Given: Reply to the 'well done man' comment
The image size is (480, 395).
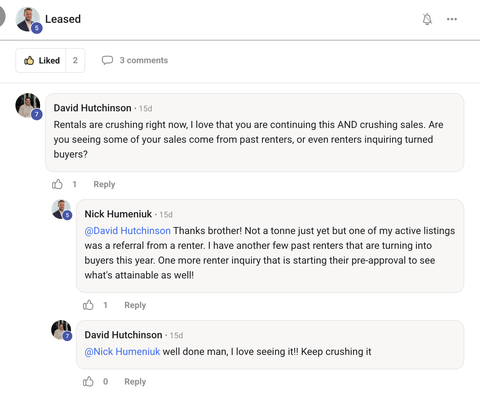Looking at the screenshot, I should pyautogui.click(x=135, y=382).
